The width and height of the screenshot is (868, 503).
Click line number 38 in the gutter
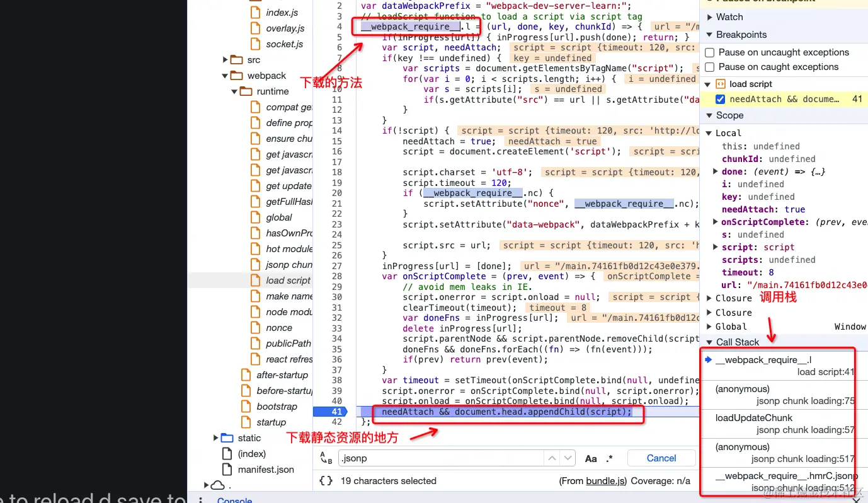tap(336, 380)
